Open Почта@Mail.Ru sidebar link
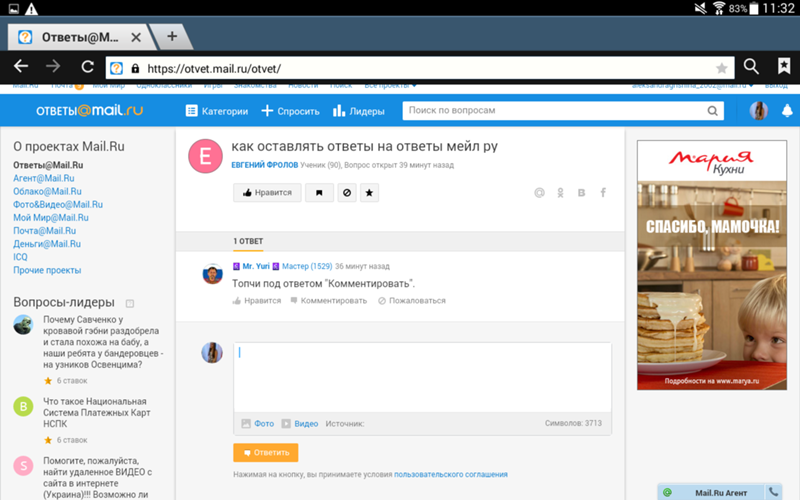This screenshot has height=500, width=800. tap(44, 231)
